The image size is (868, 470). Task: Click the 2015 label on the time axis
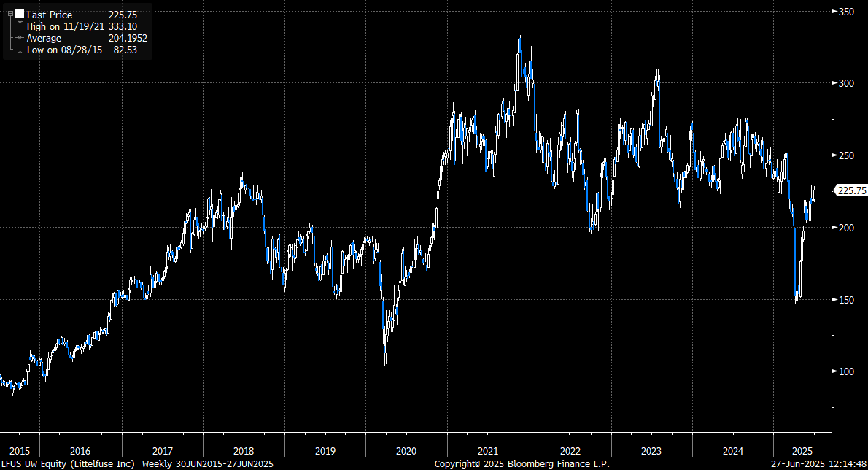20,451
